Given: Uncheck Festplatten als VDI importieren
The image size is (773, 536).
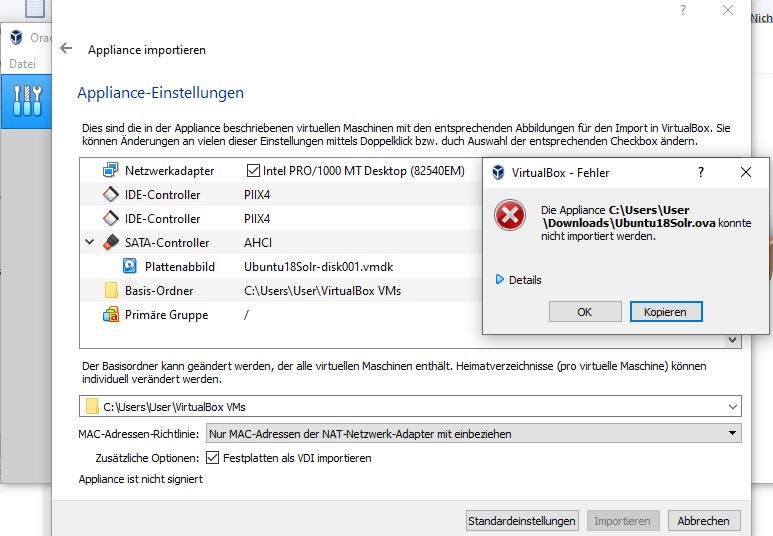Looking at the screenshot, I should [x=212, y=458].
